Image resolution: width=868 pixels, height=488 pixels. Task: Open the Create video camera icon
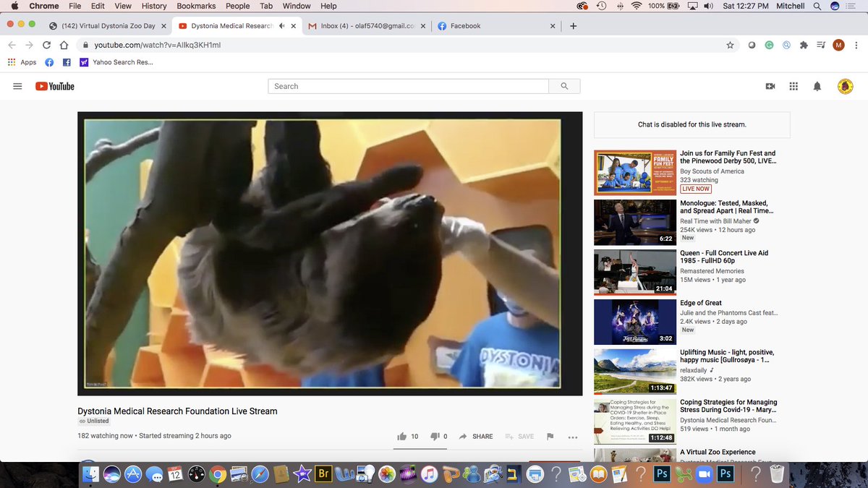(770, 86)
